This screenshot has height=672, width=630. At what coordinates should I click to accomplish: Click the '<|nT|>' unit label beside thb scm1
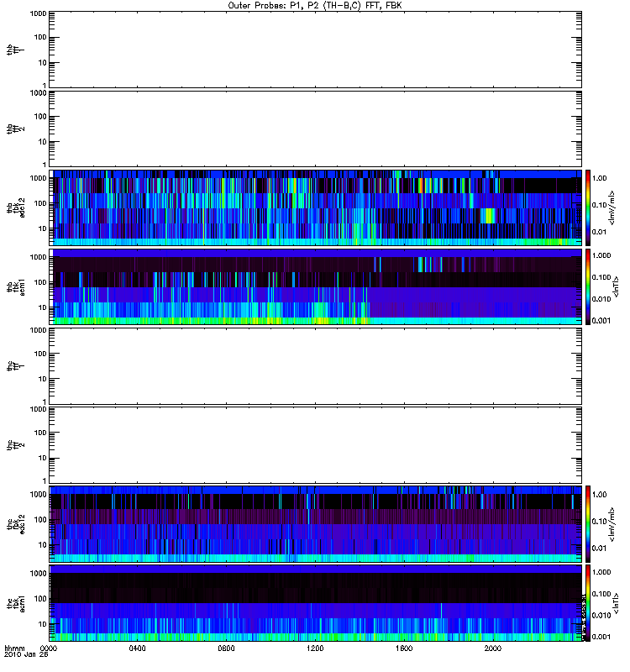617,286
